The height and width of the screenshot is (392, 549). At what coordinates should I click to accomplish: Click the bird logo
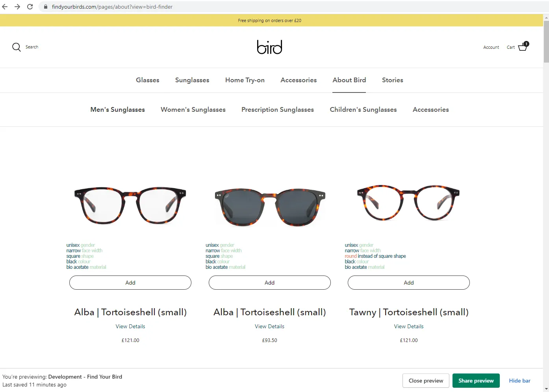point(270,47)
